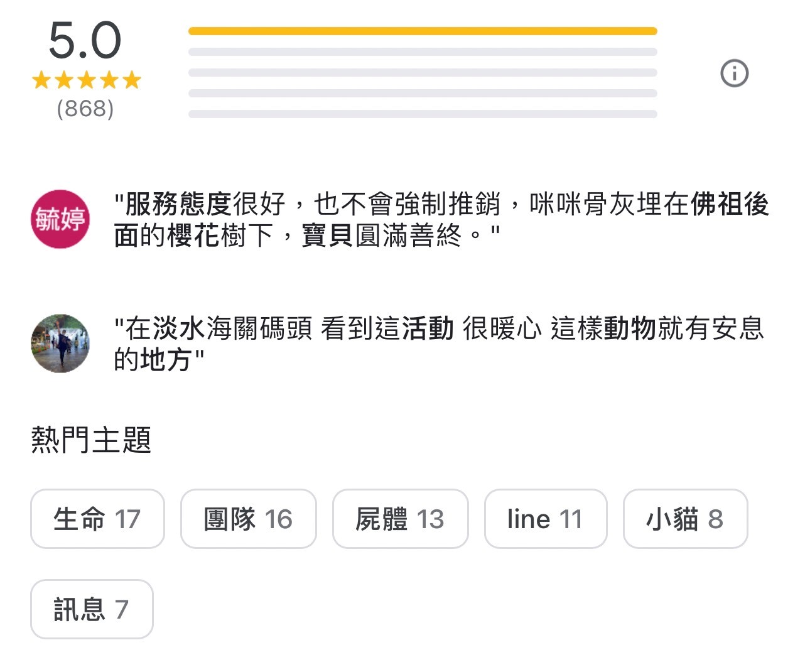Select the 生命 17 topic chip
The height and width of the screenshot is (672, 810).
click(x=97, y=519)
